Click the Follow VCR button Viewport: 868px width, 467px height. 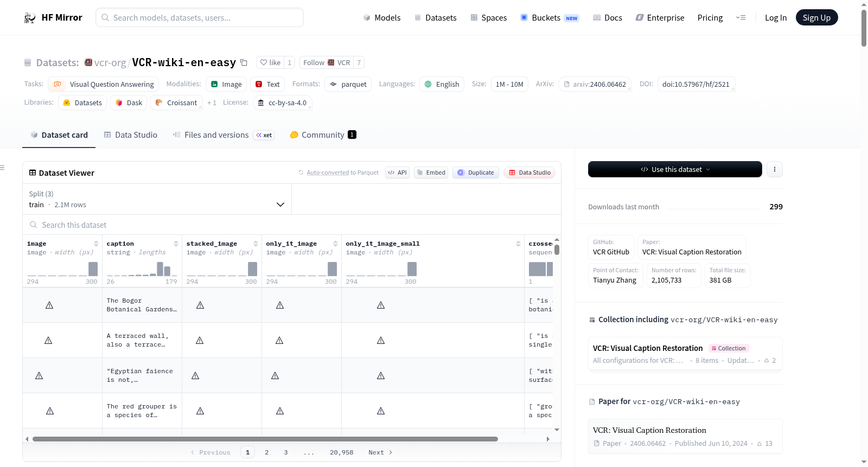click(327, 62)
